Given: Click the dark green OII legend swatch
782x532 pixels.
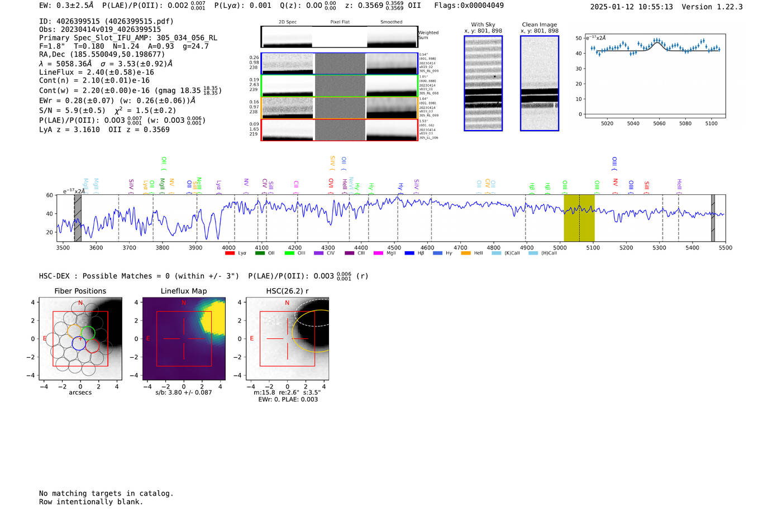Looking at the screenshot, I should [x=260, y=253].
